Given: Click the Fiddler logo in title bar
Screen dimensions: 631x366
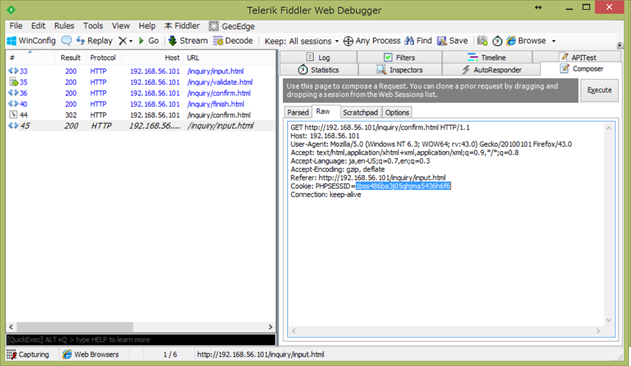Looking at the screenshot, I should coord(11,9).
